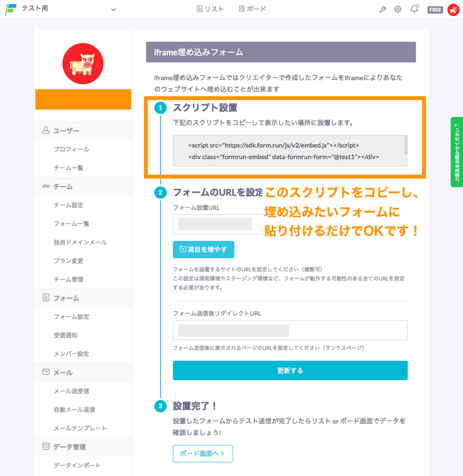Switch to the ボード view tab
The height and width of the screenshot is (476, 463).
(252, 9)
